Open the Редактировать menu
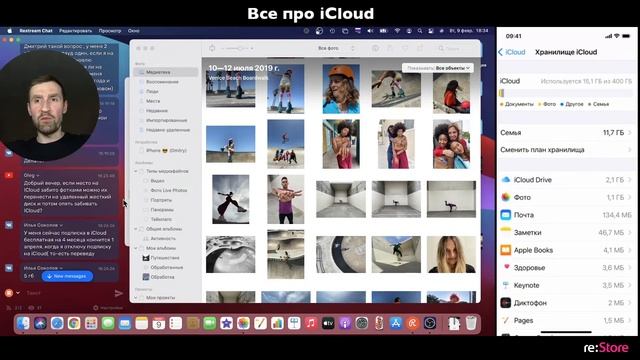The width and height of the screenshot is (640, 360). pos(76,31)
